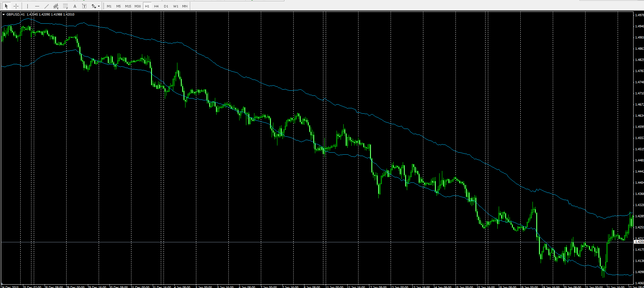Select the Text Label tool
The height and width of the screenshot is (288, 644).
pos(84,6)
